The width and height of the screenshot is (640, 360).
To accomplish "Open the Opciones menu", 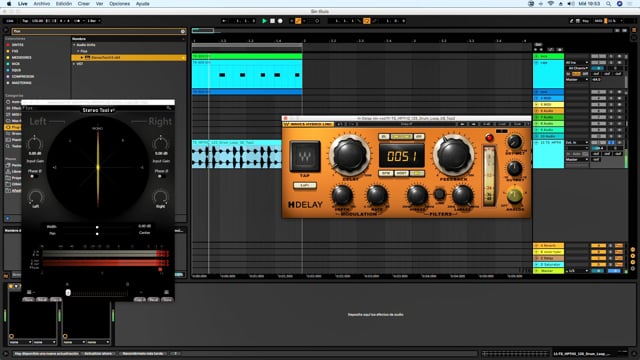I will coord(119,4).
